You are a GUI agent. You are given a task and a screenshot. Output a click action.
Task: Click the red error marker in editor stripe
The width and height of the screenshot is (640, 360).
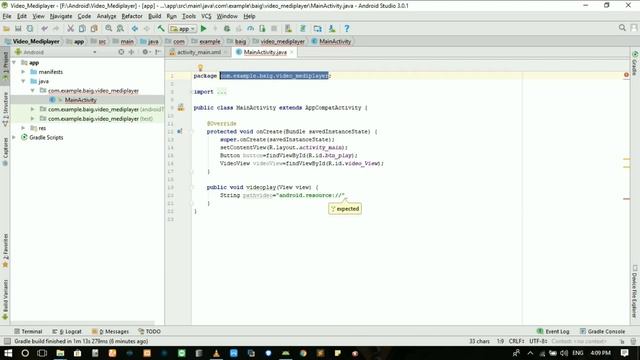(x=626, y=75)
